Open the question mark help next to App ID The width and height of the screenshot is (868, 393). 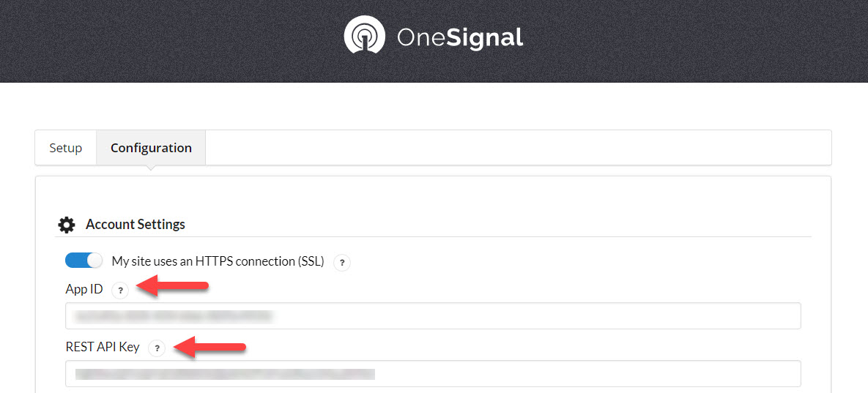120,290
